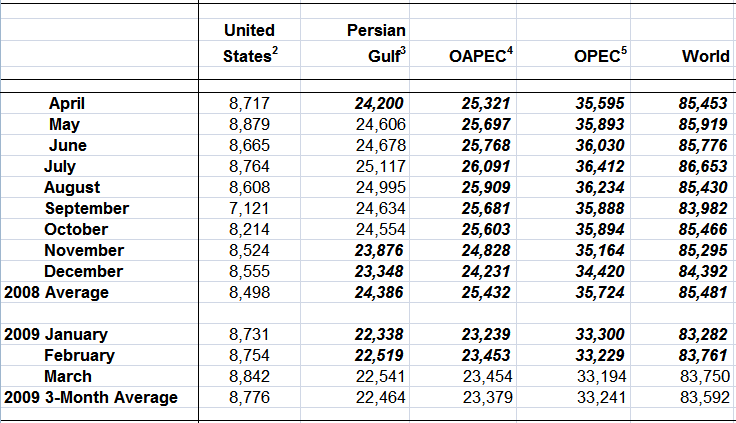Select the 2009 3-Month Average label

coord(90,397)
